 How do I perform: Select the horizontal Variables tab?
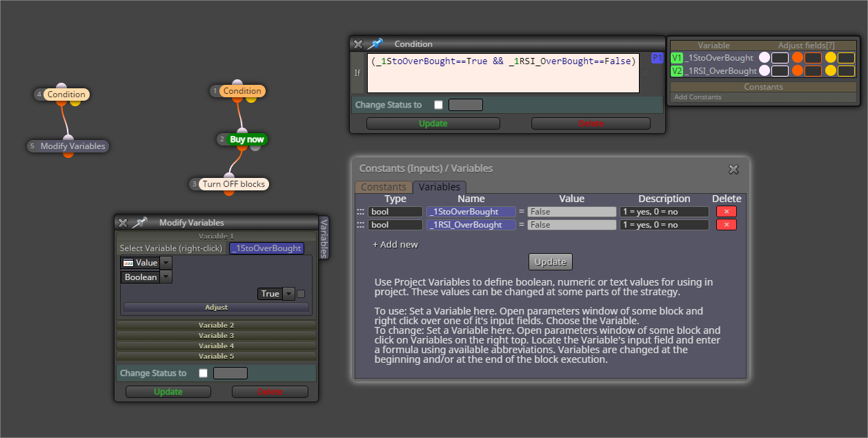440,187
